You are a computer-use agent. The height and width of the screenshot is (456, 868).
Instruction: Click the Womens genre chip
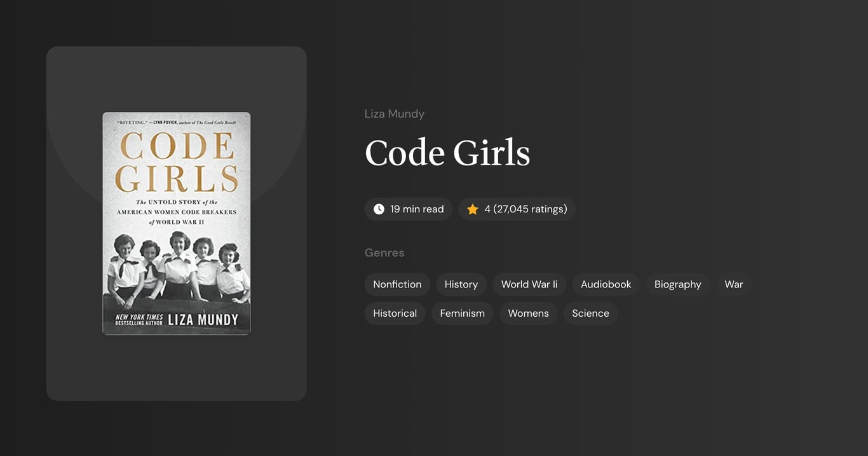(528, 313)
